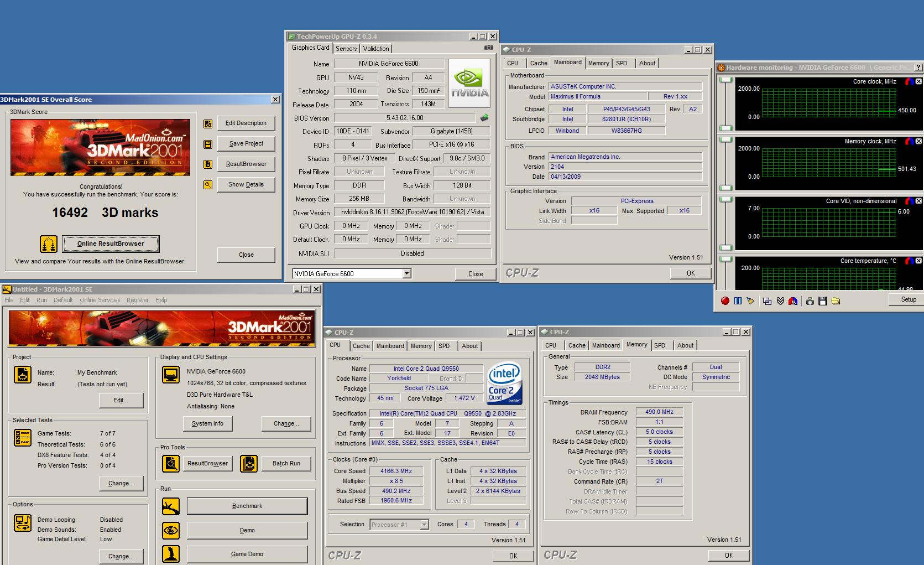
Task: Click the joystick icon next to Game Demo
Action: coord(171,554)
